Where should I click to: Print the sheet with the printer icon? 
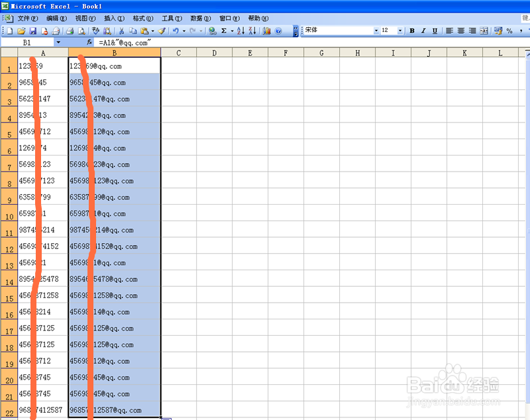point(70,31)
